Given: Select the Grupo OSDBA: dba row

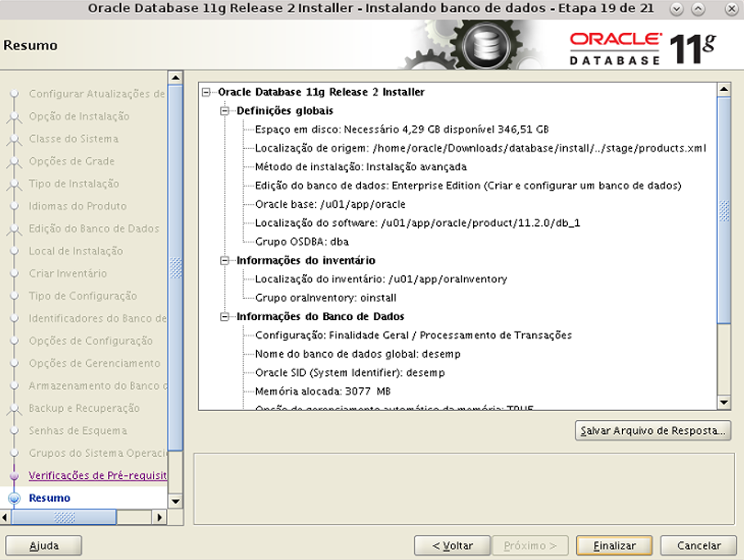Looking at the screenshot, I should [302, 242].
